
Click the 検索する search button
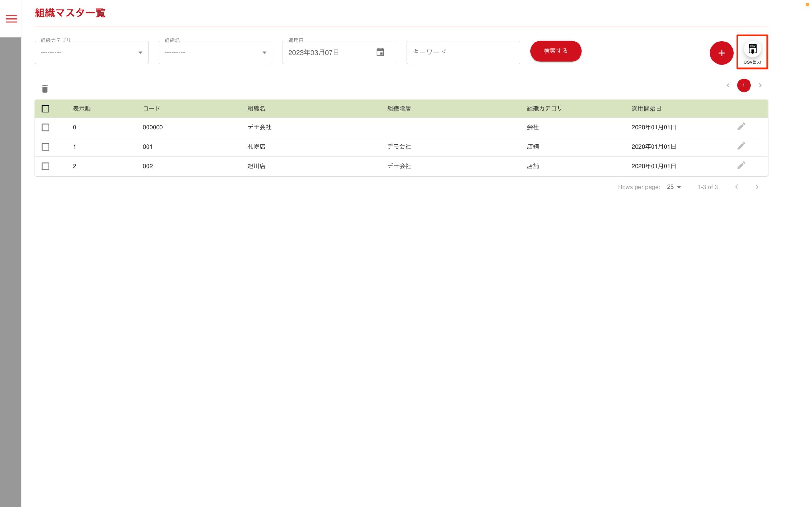tap(555, 51)
